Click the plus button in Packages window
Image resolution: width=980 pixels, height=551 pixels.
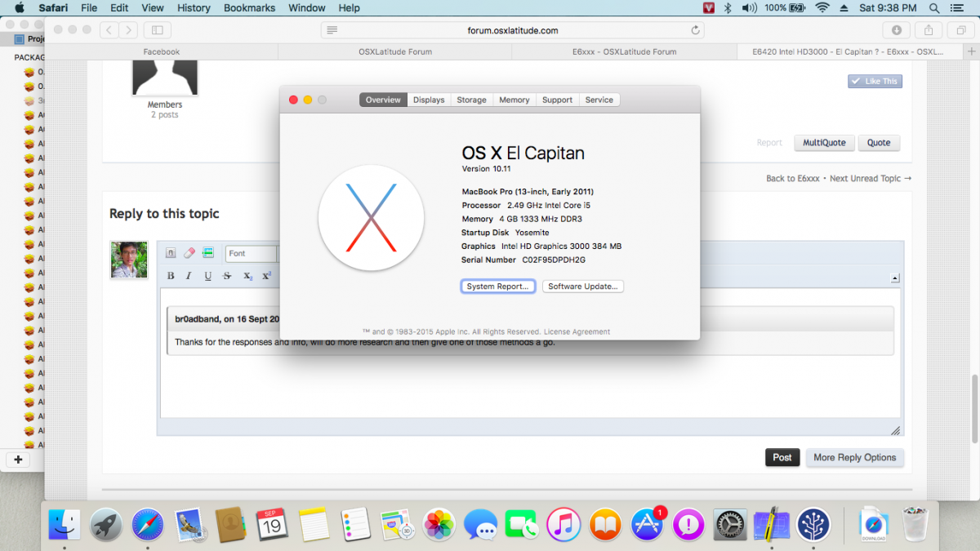18,460
